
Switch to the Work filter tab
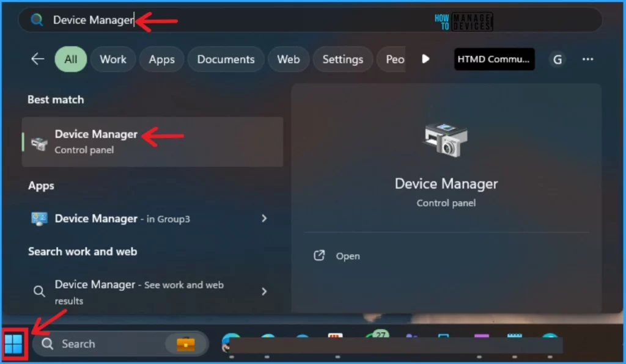pos(113,59)
